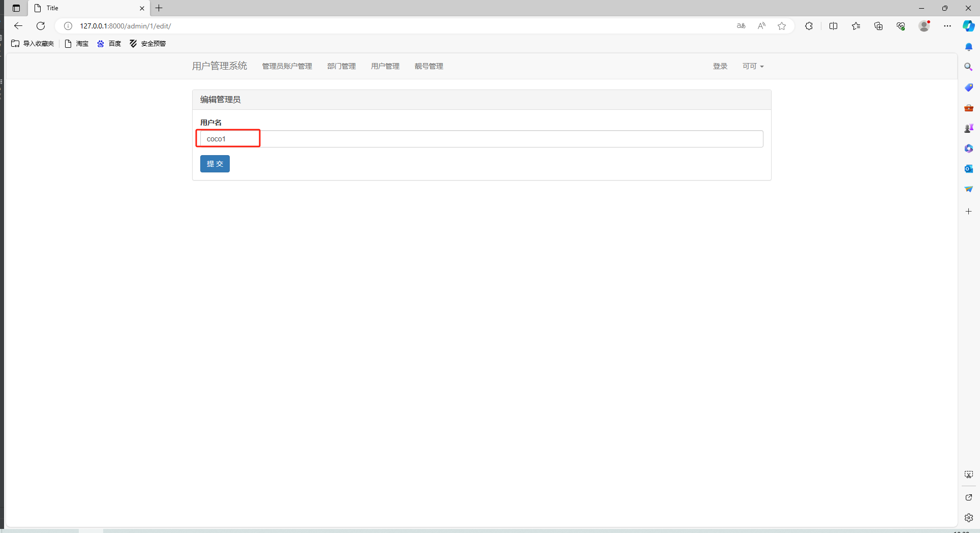Viewport: 980px width, 533px height.
Task: Open the user profile avatar
Action: pos(924,26)
